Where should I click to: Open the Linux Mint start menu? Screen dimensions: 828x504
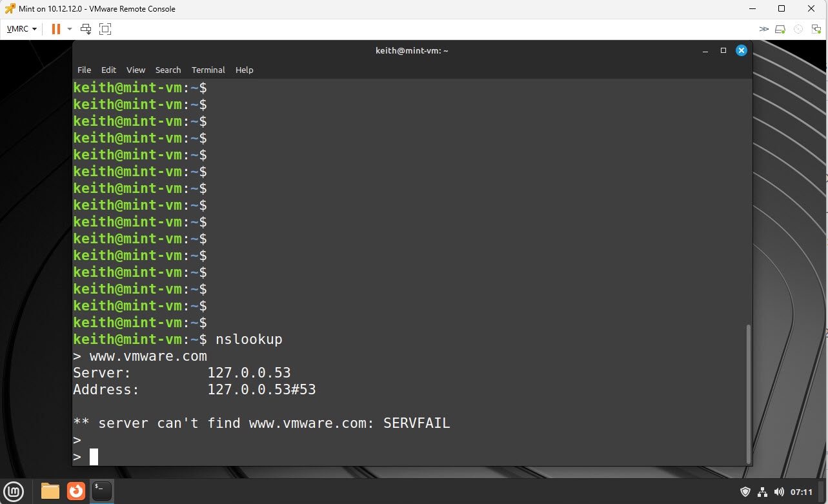click(14, 492)
